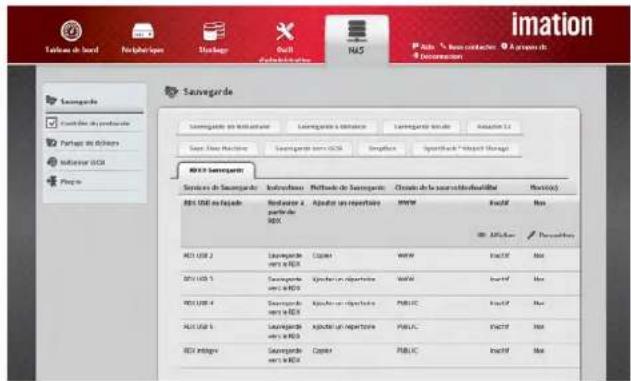Image resolution: width=631 pixels, height=381 pixels.
Task: Open the Sauvegarde à distance button
Action: [332, 126]
